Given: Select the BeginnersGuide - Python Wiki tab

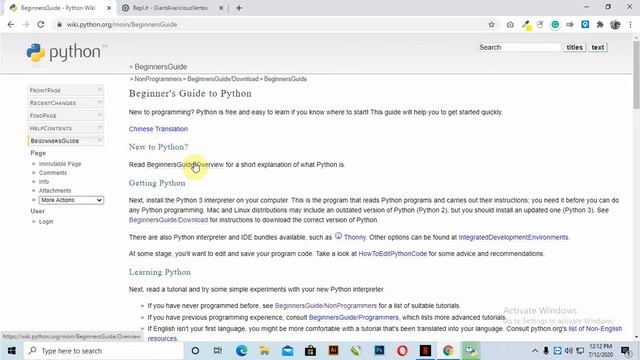Looking at the screenshot, I should pos(58,8).
